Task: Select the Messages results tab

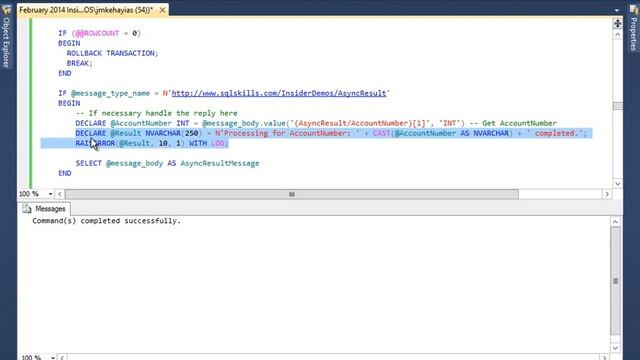Action: [x=44, y=209]
